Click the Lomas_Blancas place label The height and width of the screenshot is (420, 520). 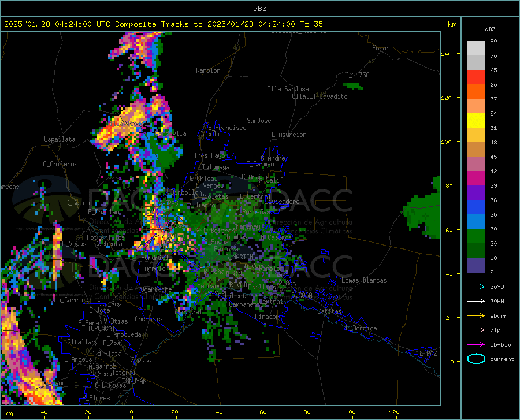click(x=364, y=280)
